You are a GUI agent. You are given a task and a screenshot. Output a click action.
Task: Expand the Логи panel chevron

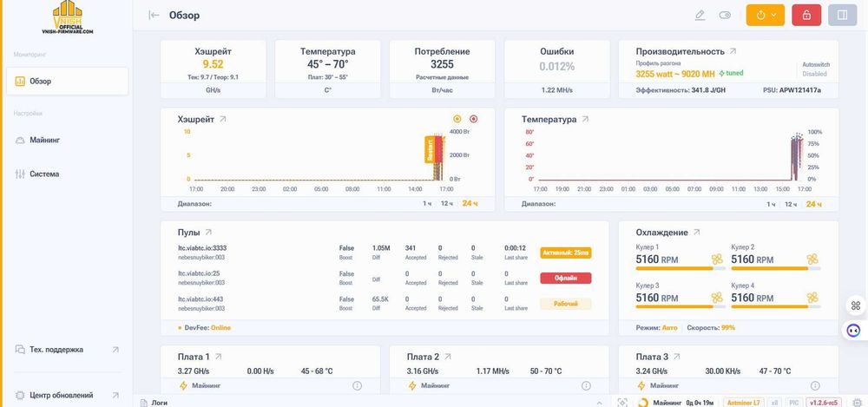pyautogui.click(x=600, y=403)
